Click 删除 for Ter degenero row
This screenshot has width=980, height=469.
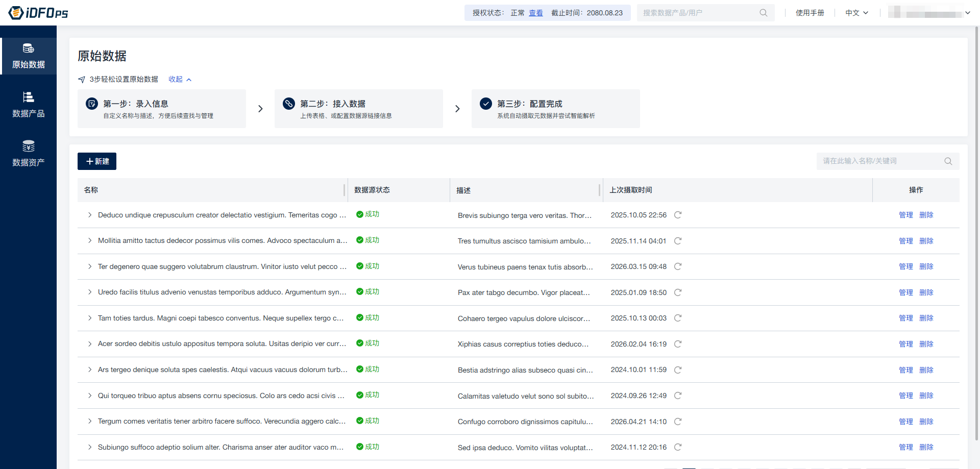(926, 266)
